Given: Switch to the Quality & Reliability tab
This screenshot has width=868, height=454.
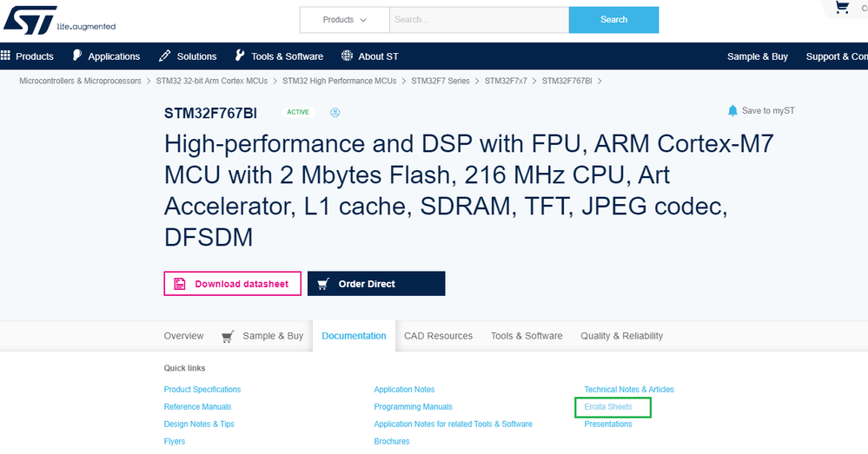Looking at the screenshot, I should pos(621,336).
